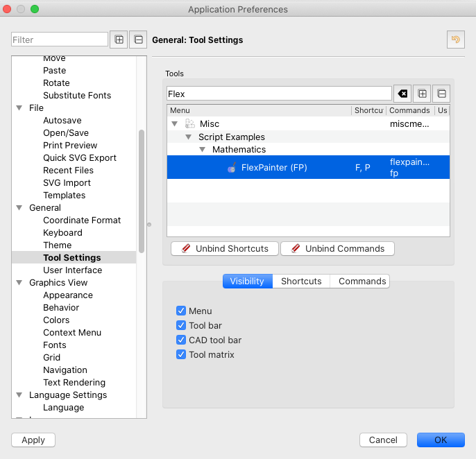Switch to the Shortcuts tab

coord(301,281)
